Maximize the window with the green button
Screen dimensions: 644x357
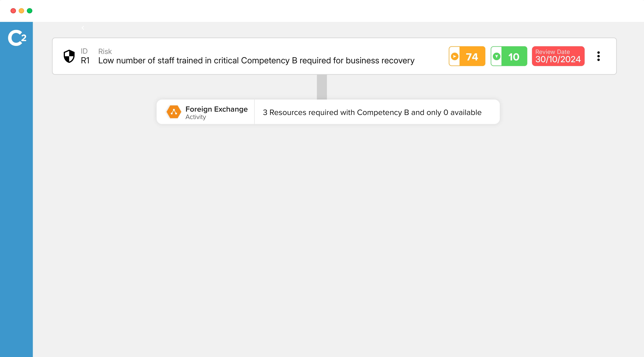(30, 11)
